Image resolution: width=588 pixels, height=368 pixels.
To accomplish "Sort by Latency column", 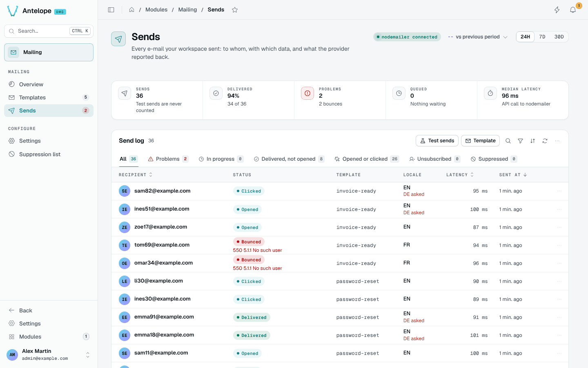I will [x=460, y=175].
